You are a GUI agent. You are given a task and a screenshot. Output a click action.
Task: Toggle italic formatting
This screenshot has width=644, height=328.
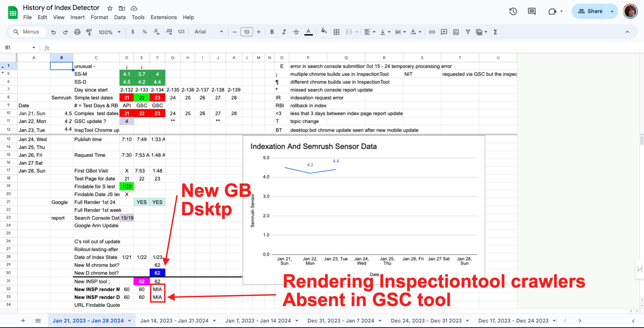pyautogui.click(x=284, y=32)
